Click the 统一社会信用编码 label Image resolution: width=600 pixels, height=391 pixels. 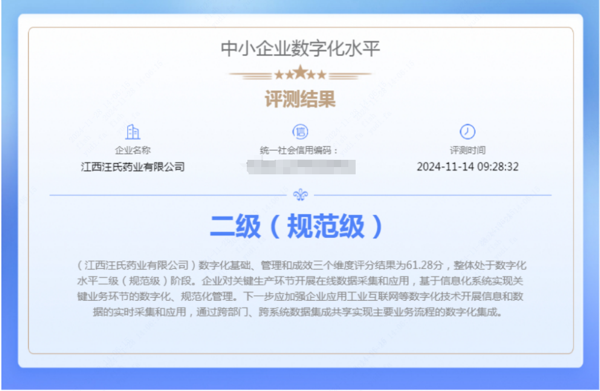299,150
